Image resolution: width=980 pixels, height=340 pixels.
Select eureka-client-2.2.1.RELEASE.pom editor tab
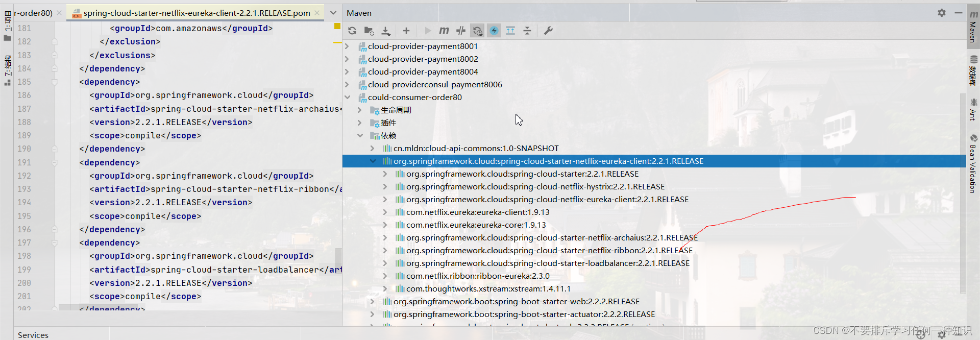[x=197, y=13]
